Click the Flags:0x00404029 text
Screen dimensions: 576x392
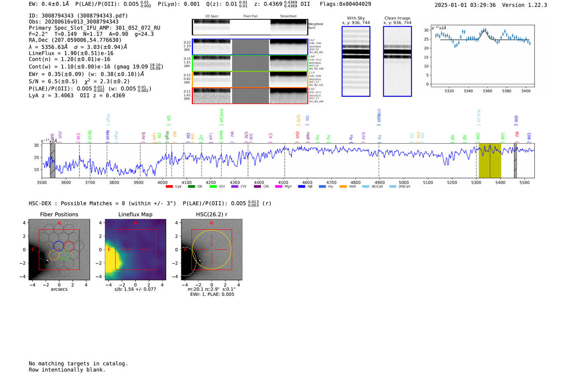(x=345, y=4)
